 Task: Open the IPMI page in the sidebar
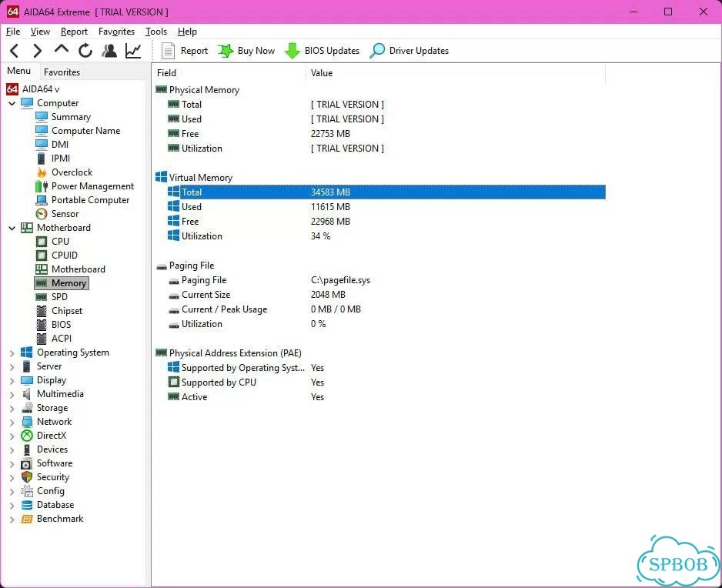[61, 159]
